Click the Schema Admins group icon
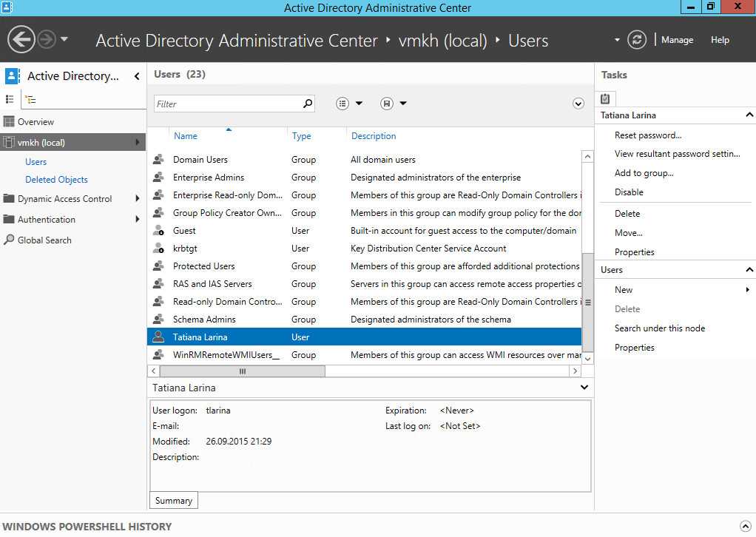Viewport: 756px width, 537px height. point(158,319)
